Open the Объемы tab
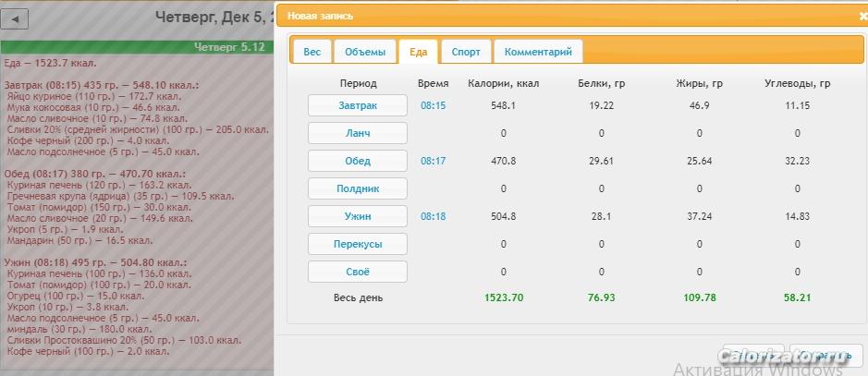The height and width of the screenshot is (376, 868). point(364,52)
